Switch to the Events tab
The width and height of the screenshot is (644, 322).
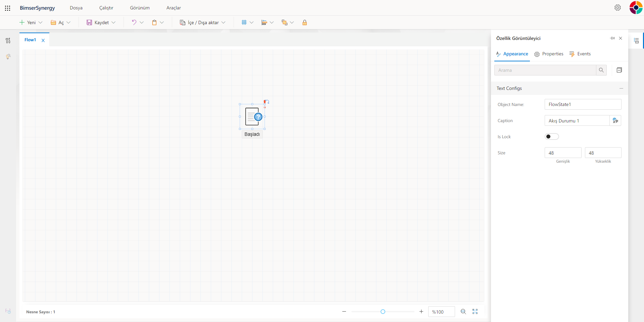click(580, 54)
